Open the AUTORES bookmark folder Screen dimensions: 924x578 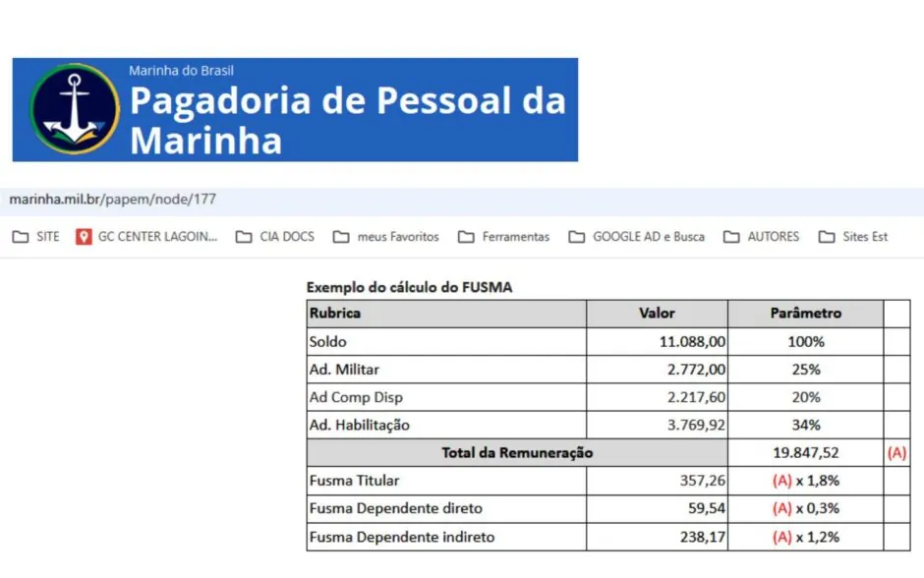tap(762, 237)
